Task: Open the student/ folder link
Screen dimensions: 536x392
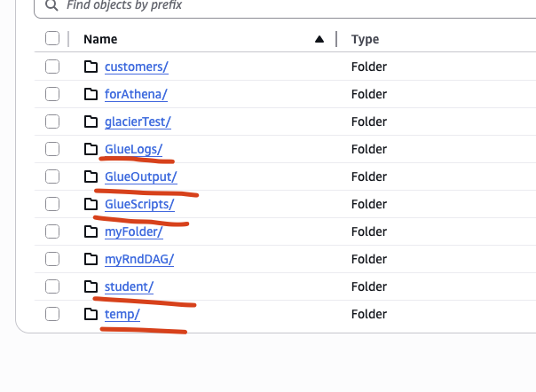Action: coord(129,286)
